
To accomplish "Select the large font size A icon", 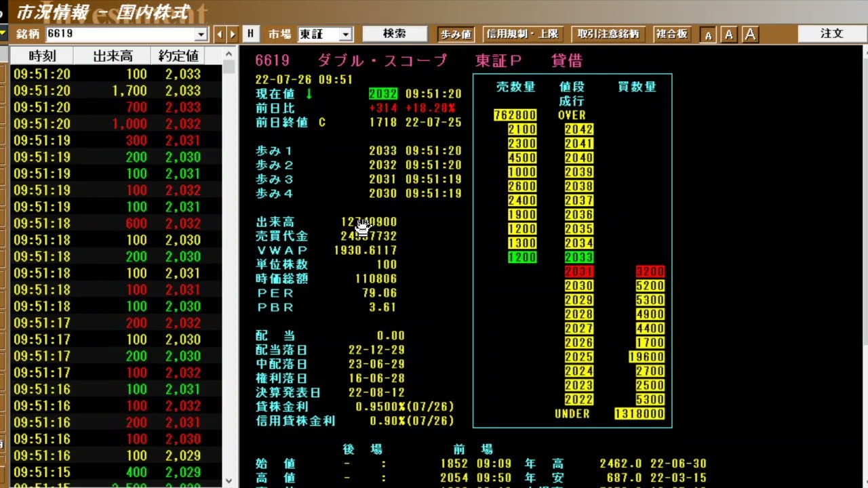I will [x=750, y=35].
